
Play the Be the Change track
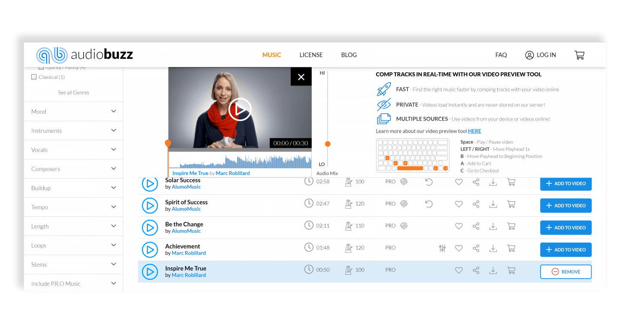[x=150, y=228]
